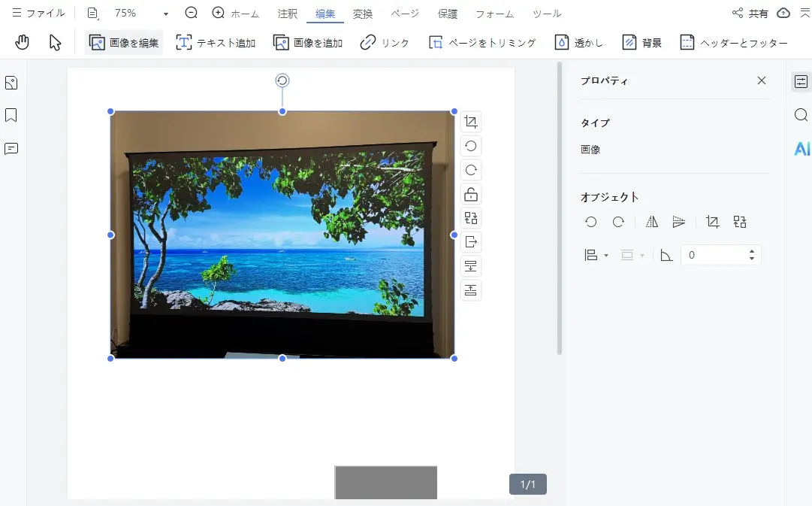Open the bookmarks panel in the left sidebar

(x=11, y=114)
